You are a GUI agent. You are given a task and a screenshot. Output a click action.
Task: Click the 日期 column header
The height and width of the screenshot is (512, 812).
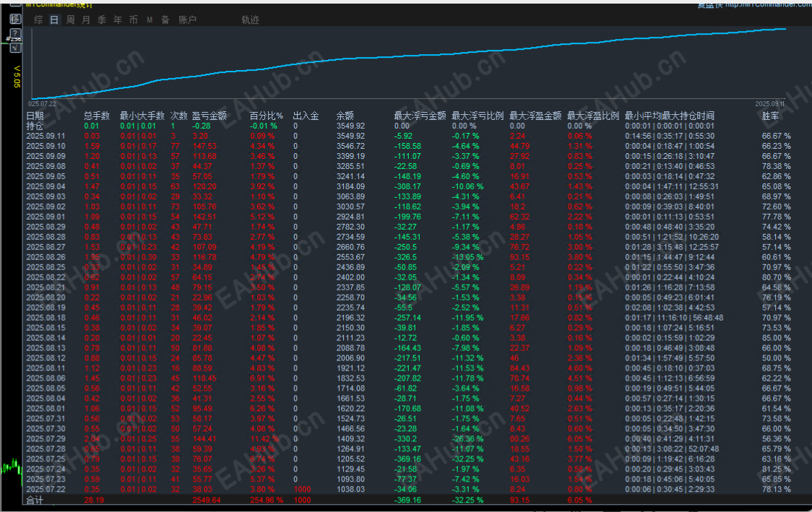pyautogui.click(x=35, y=116)
